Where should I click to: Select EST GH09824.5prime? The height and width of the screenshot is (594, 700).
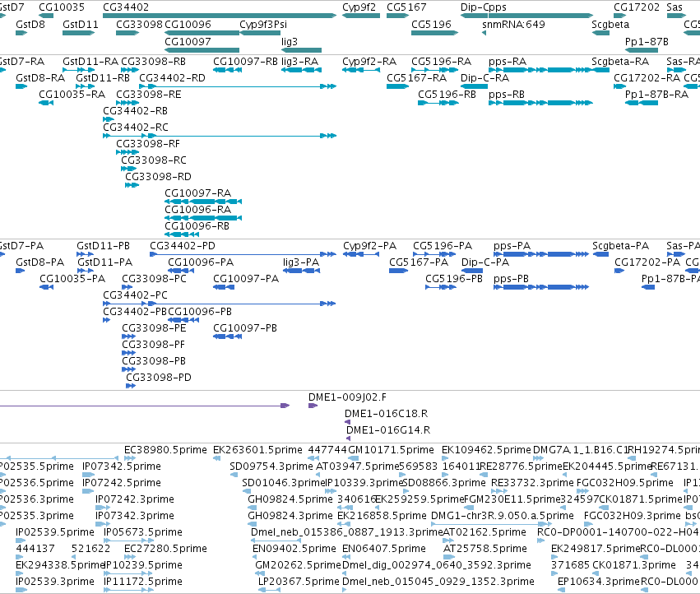(253, 508)
